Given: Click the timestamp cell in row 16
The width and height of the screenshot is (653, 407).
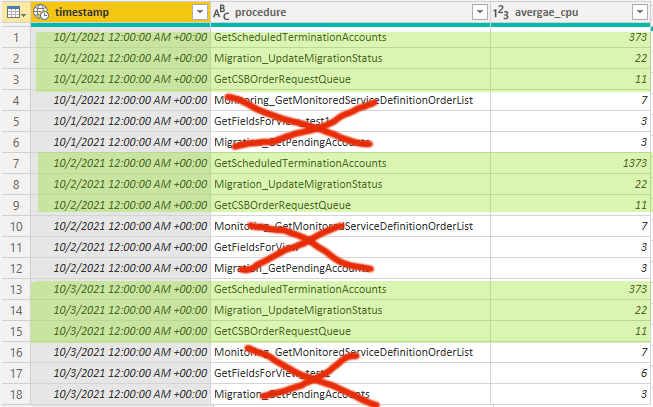Looking at the screenshot, I should click(121, 352).
